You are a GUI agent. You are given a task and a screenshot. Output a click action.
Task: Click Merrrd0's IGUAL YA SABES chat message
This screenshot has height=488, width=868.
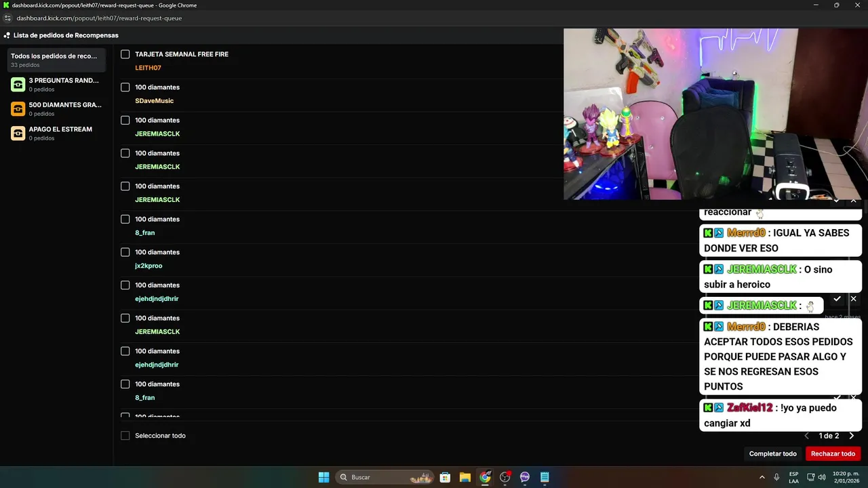pyautogui.click(x=781, y=241)
